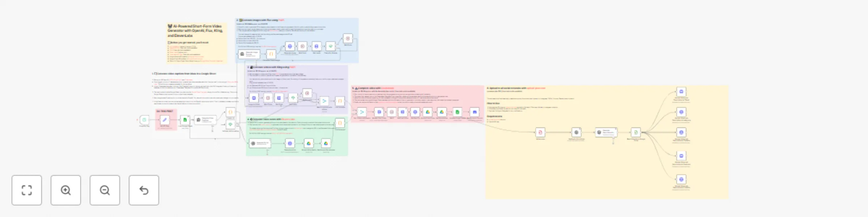Click the heading '6. Upload to all social networks'
Viewport: 868px width, 217px height.
[516, 88]
